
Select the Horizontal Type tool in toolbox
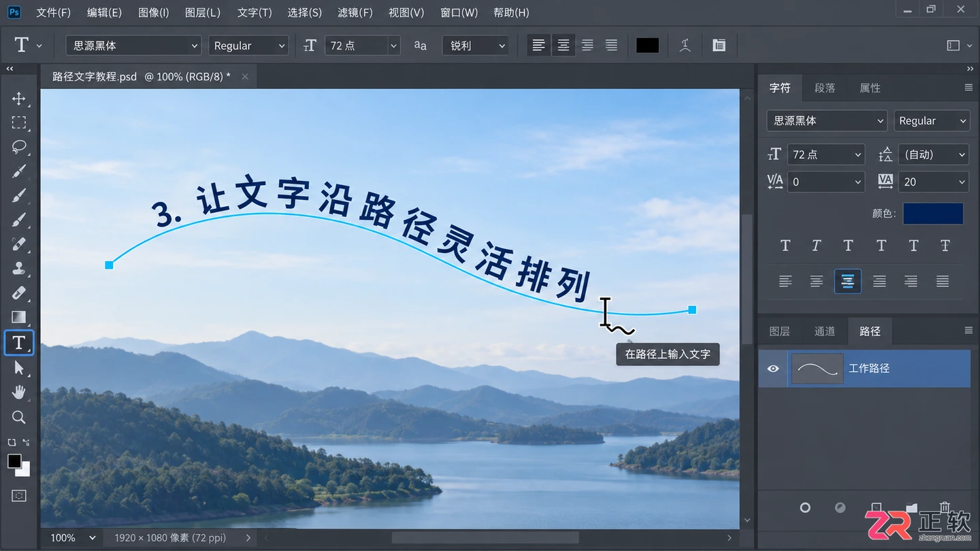click(19, 343)
